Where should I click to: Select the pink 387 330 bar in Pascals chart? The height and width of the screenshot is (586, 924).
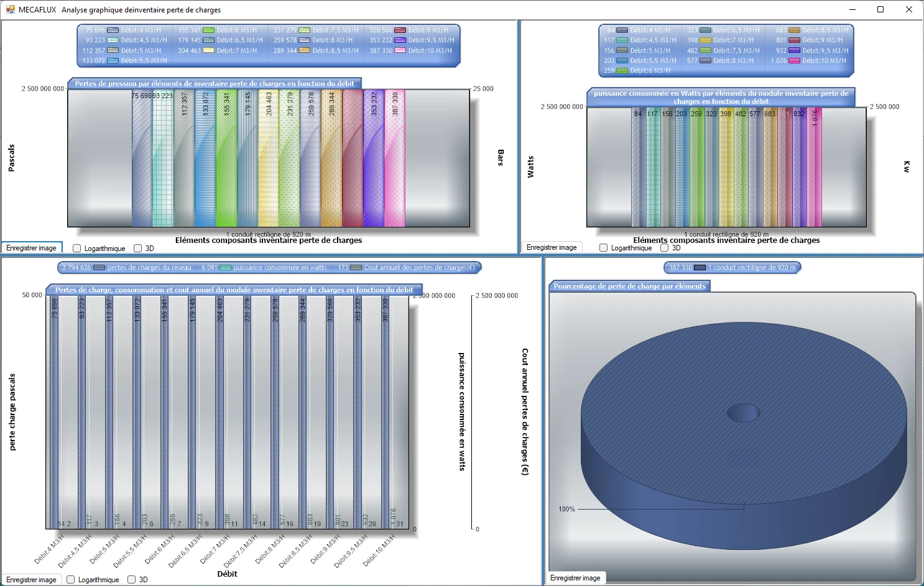(395, 158)
